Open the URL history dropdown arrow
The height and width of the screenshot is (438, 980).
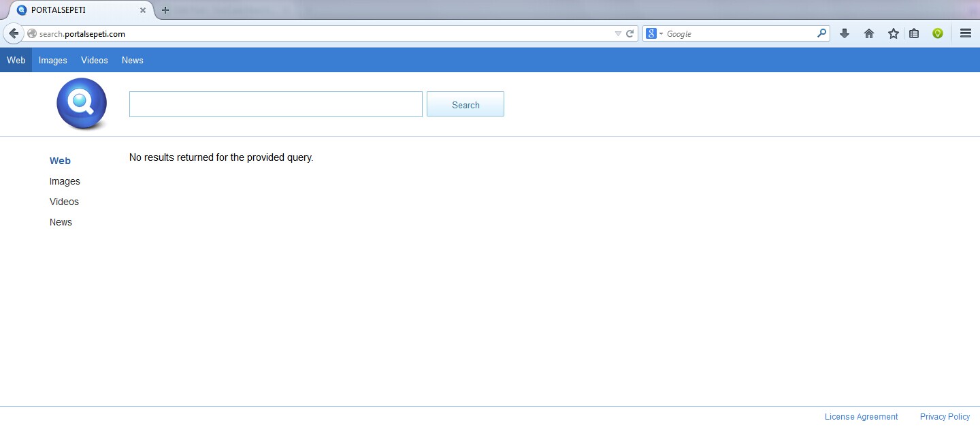point(618,33)
